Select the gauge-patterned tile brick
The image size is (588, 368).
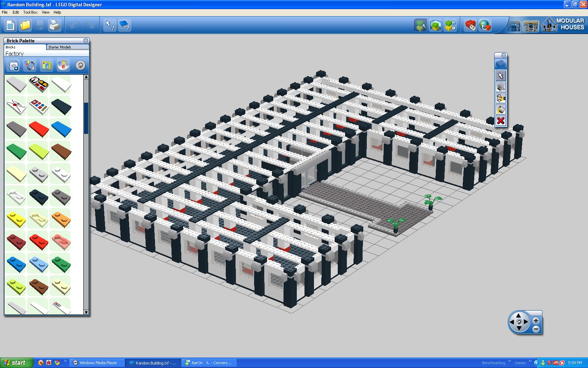pos(38,84)
